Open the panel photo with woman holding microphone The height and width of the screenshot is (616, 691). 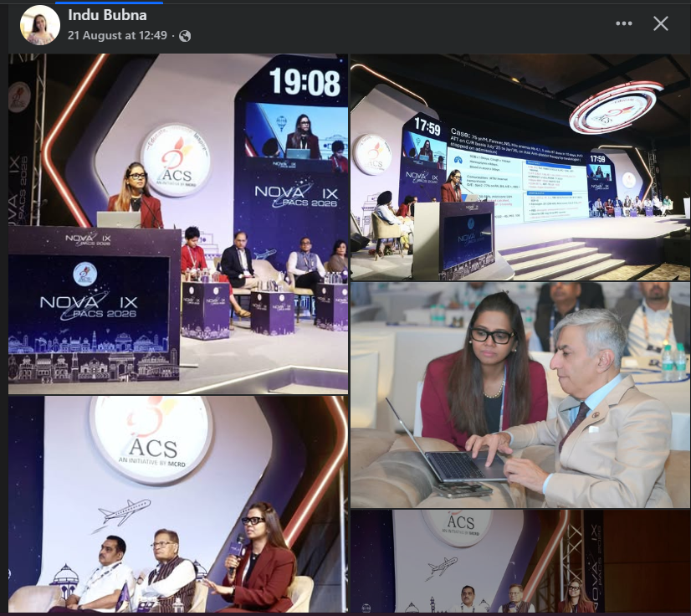coord(178,505)
